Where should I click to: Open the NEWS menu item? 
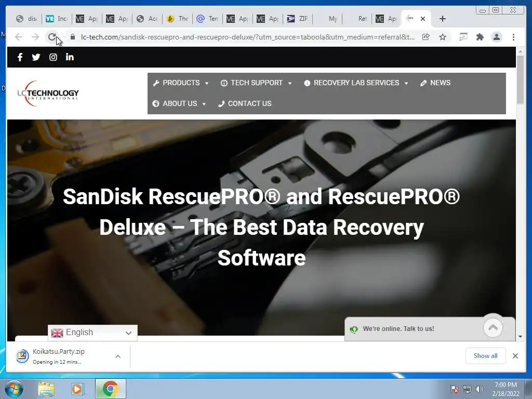click(436, 83)
